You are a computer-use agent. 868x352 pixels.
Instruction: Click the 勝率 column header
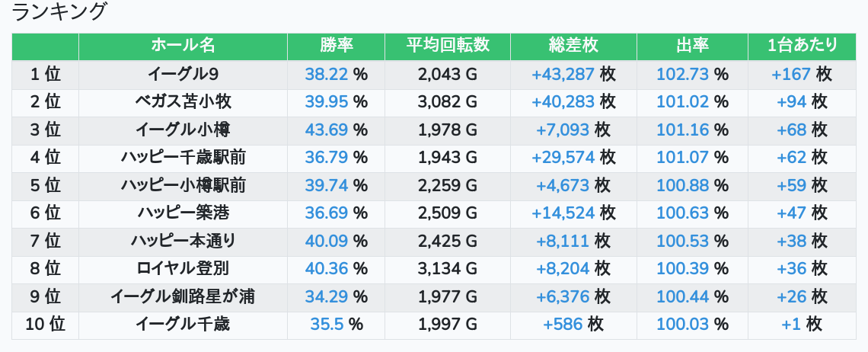336,46
